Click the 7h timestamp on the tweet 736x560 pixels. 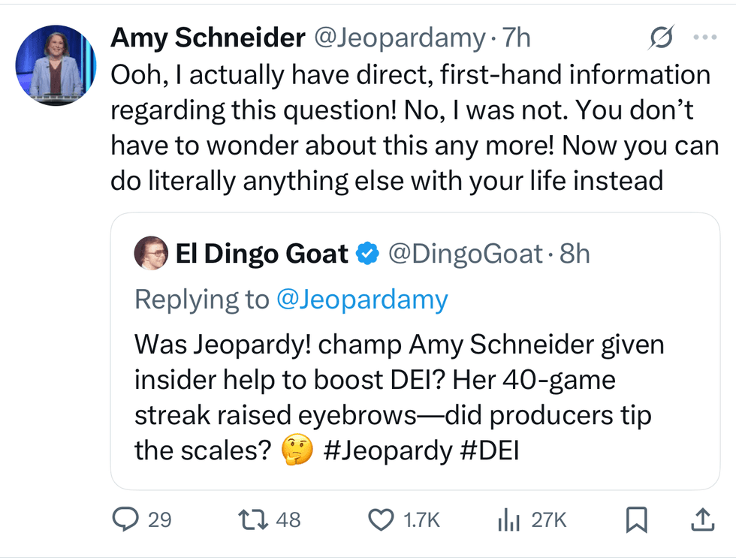[x=516, y=38]
